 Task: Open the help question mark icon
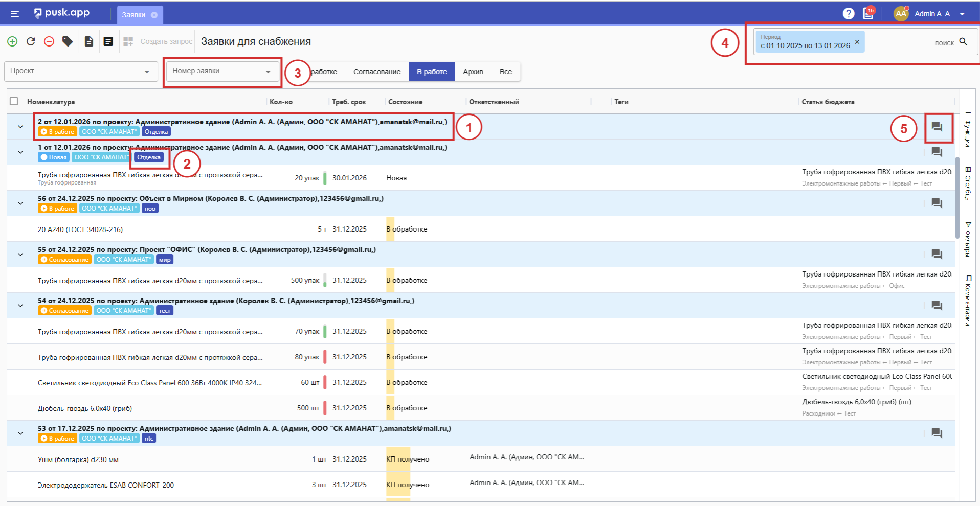849,14
